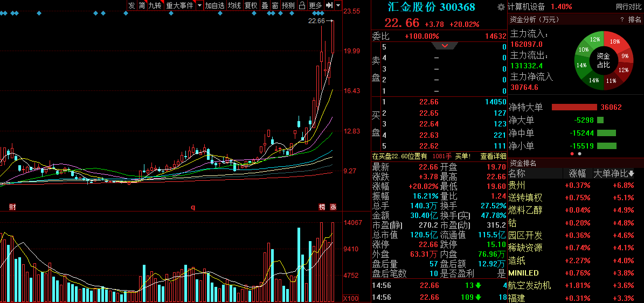Open the MINILED row
This screenshot has height=303, width=644.
pyautogui.click(x=576, y=273)
